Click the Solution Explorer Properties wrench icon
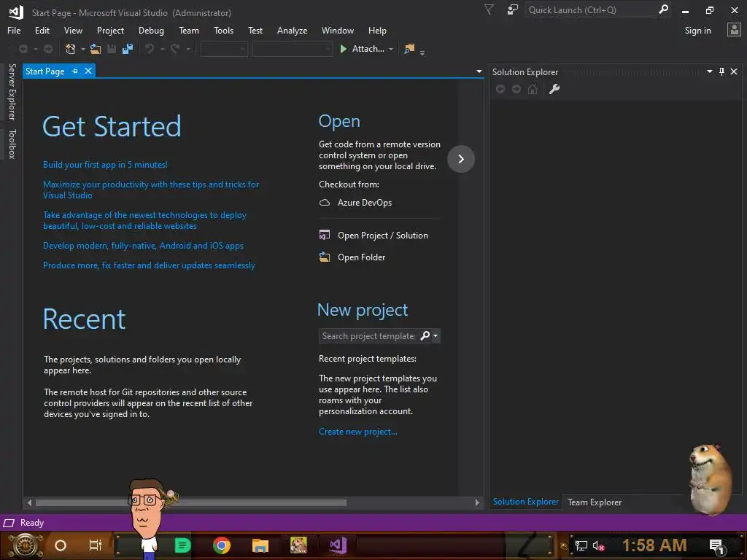The height and width of the screenshot is (560, 747). pos(554,89)
